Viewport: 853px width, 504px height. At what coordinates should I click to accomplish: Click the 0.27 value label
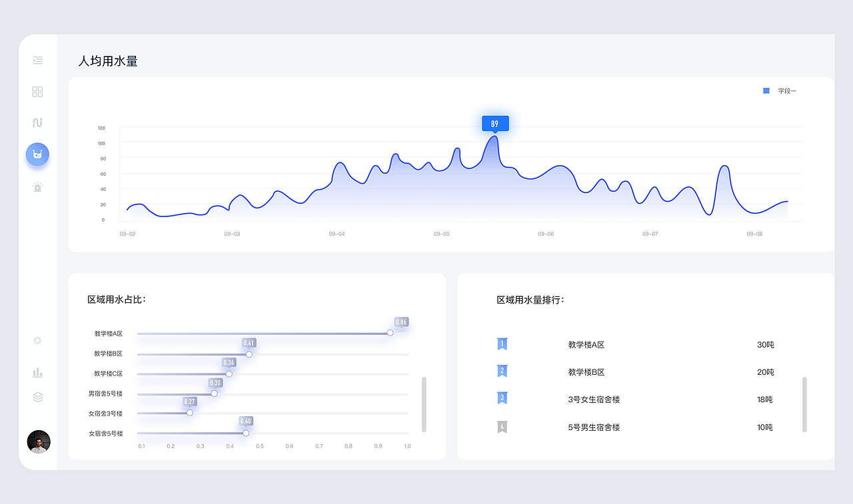click(190, 401)
